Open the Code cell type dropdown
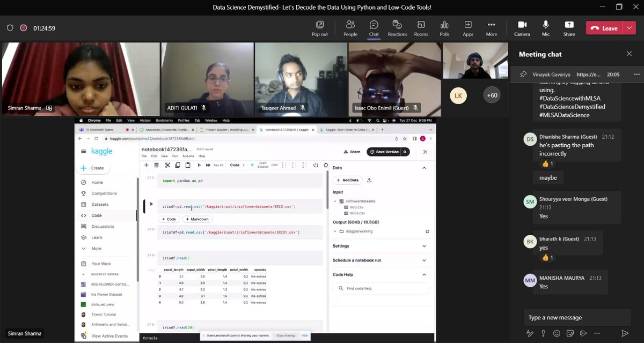Viewport: 644px width, 343px height. click(x=237, y=165)
